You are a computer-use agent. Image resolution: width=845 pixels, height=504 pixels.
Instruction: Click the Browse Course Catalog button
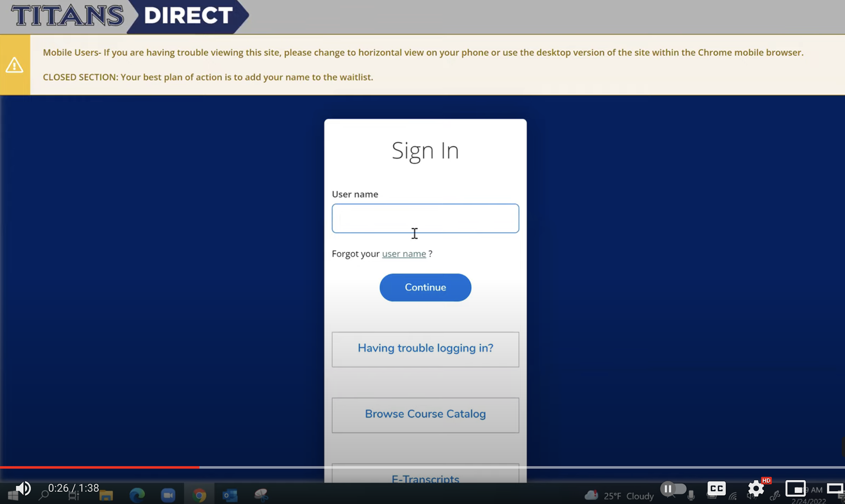pos(425,414)
